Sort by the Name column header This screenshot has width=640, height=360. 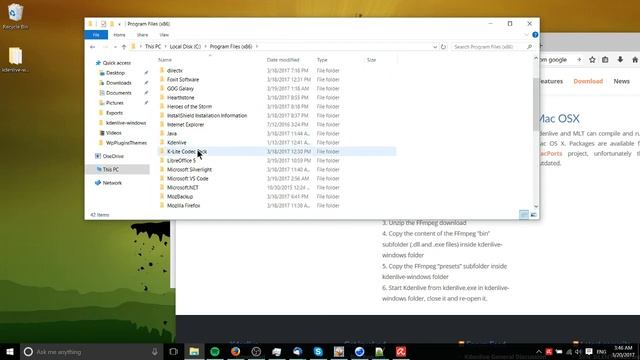click(165, 60)
